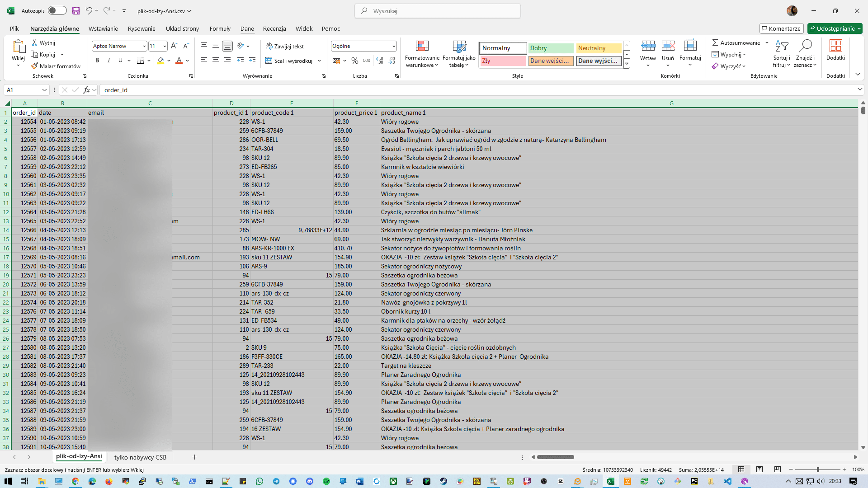
Task: Open the Formuły ribbon tab
Action: [x=220, y=28]
